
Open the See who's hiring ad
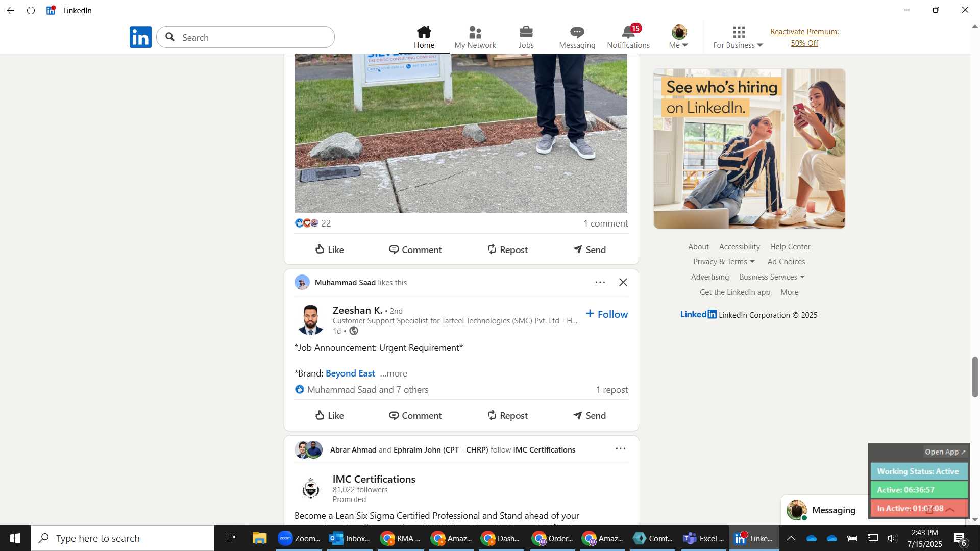tap(749, 148)
